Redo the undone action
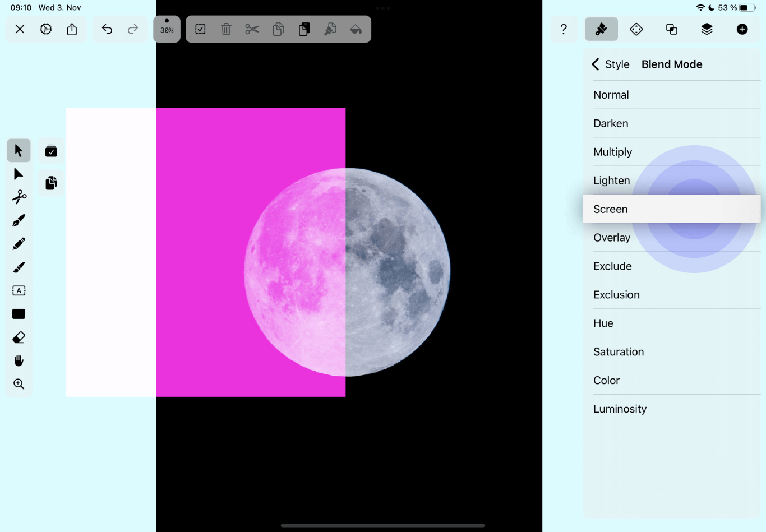Image resolution: width=766 pixels, height=532 pixels. [x=133, y=29]
